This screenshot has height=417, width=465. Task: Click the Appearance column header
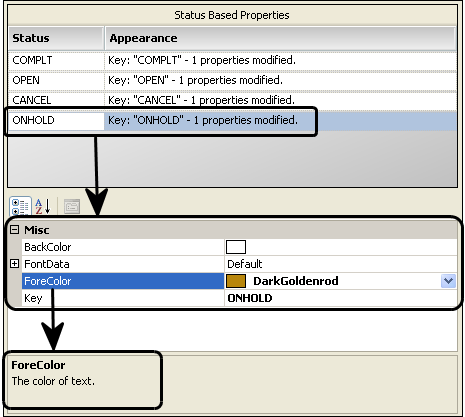click(281, 38)
